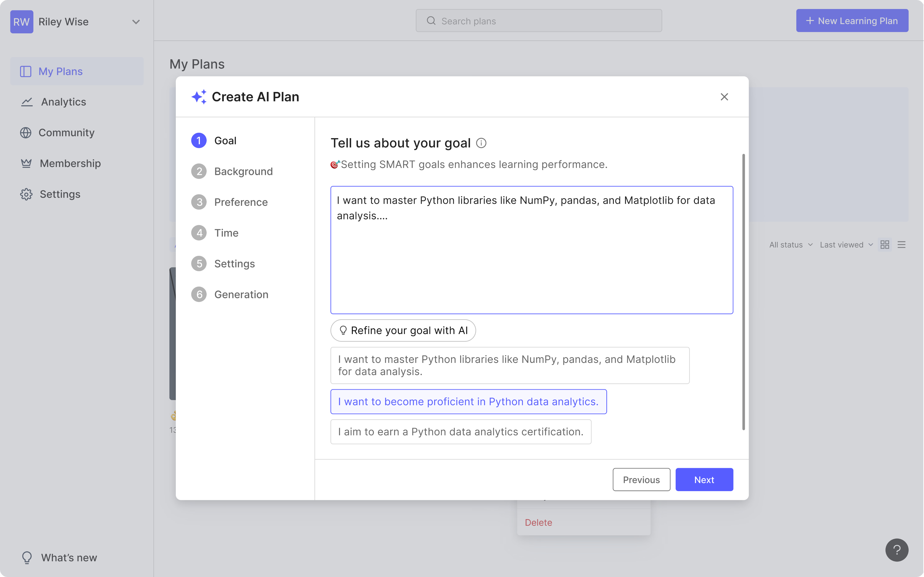Open Membership crown icon
This screenshot has height=577, width=924.
point(26,163)
